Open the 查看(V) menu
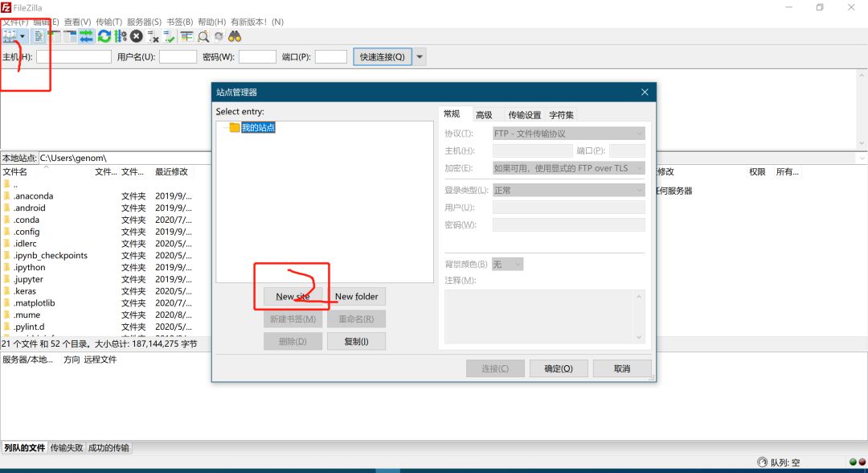The width and height of the screenshot is (868, 473). point(77,22)
